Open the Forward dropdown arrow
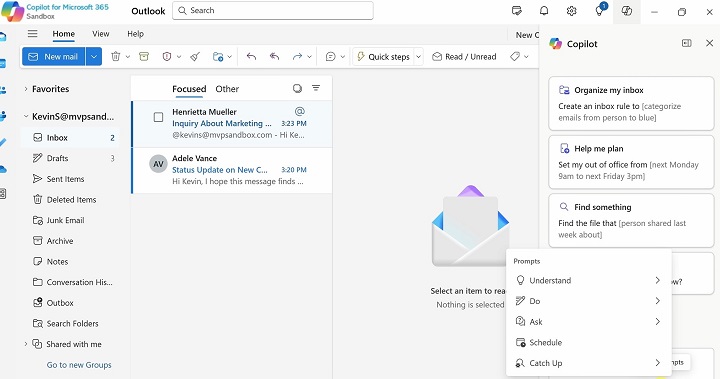Image resolution: width=720 pixels, height=379 pixels. pyautogui.click(x=309, y=57)
